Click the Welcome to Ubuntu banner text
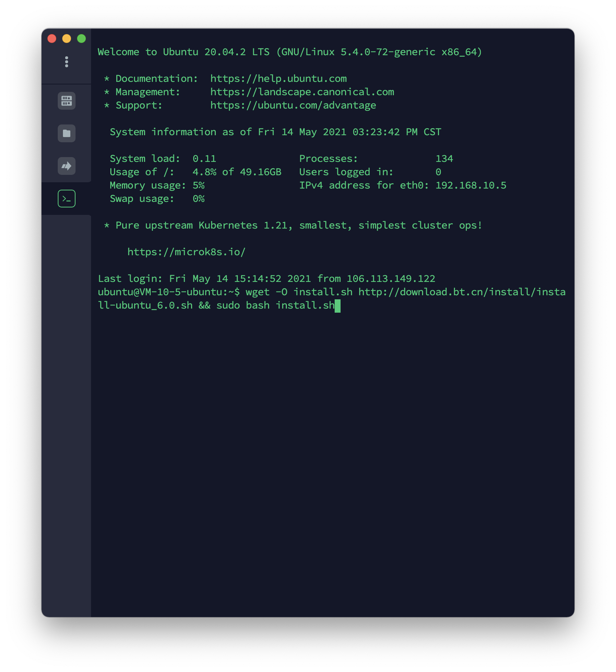 point(290,52)
